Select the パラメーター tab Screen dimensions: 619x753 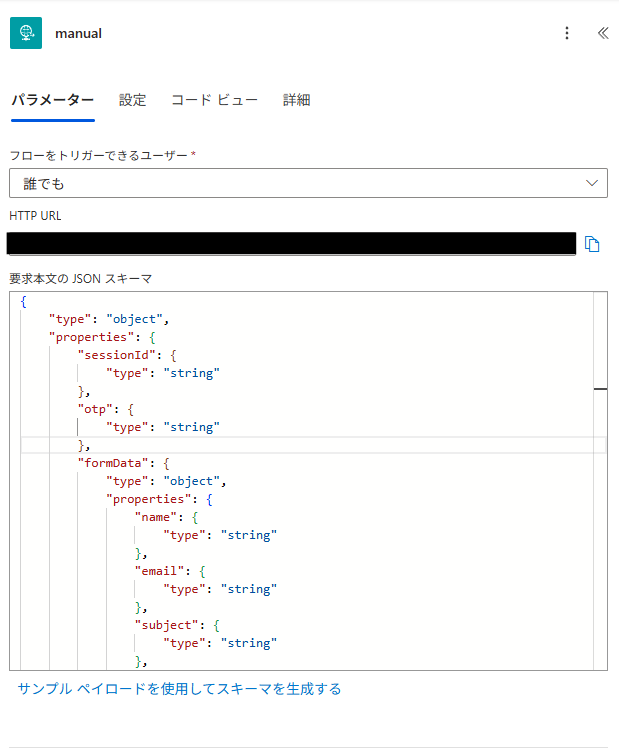point(53,100)
